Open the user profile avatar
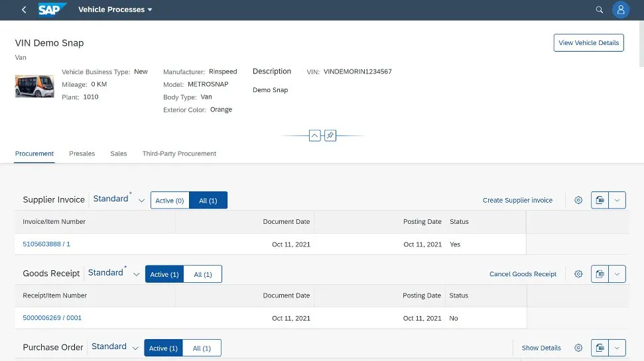The image size is (644, 361). (x=620, y=10)
